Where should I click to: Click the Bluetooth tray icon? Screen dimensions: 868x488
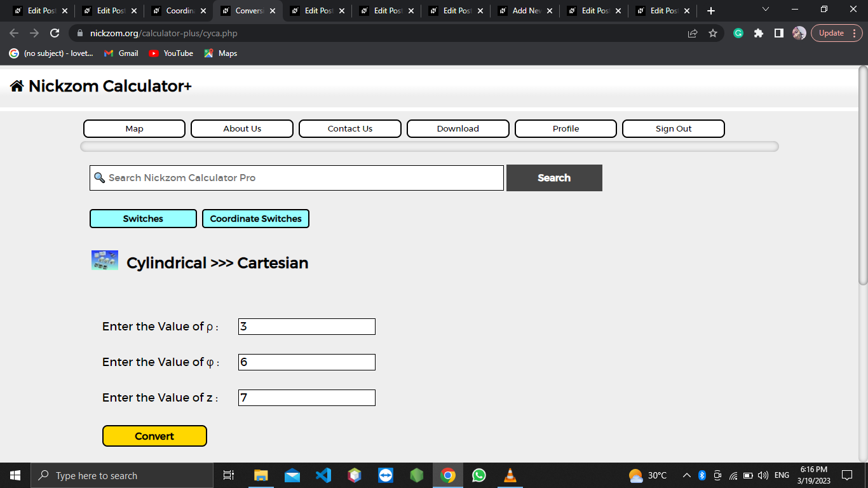702,475
